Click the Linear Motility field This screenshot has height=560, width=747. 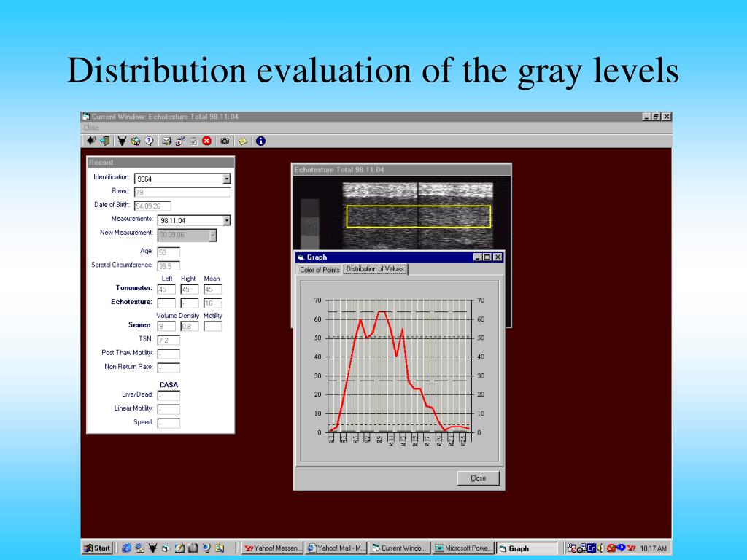coord(169,409)
